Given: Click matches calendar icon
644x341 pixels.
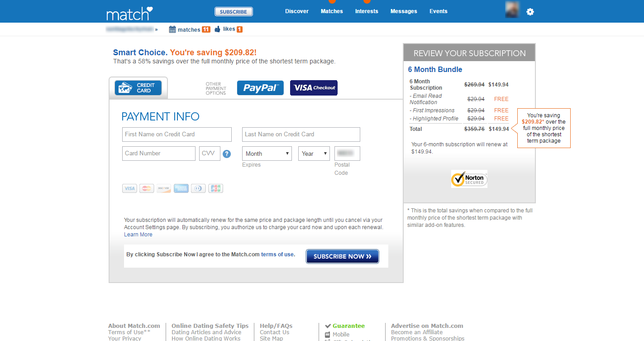Looking at the screenshot, I should pyautogui.click(x=172, y=29).
